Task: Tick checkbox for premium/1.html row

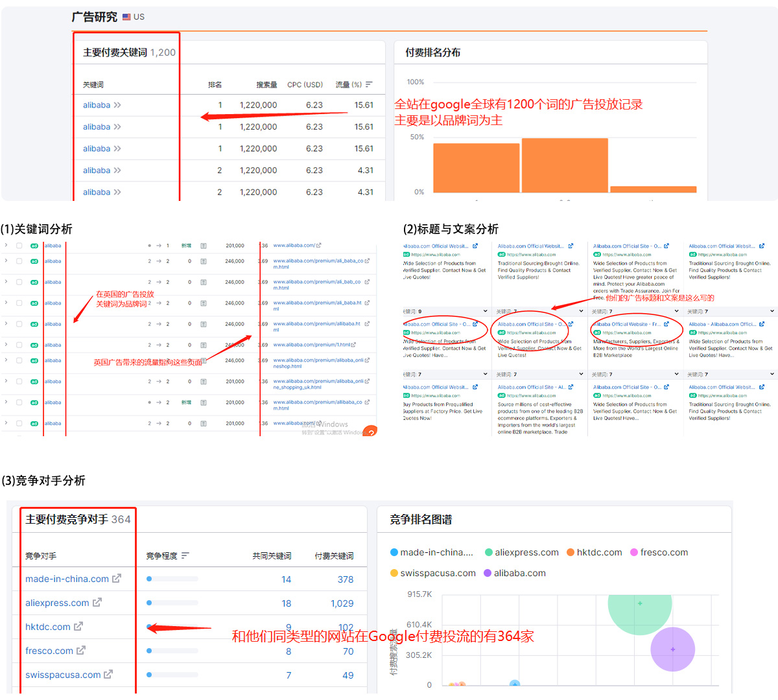Action: (19, 345)
